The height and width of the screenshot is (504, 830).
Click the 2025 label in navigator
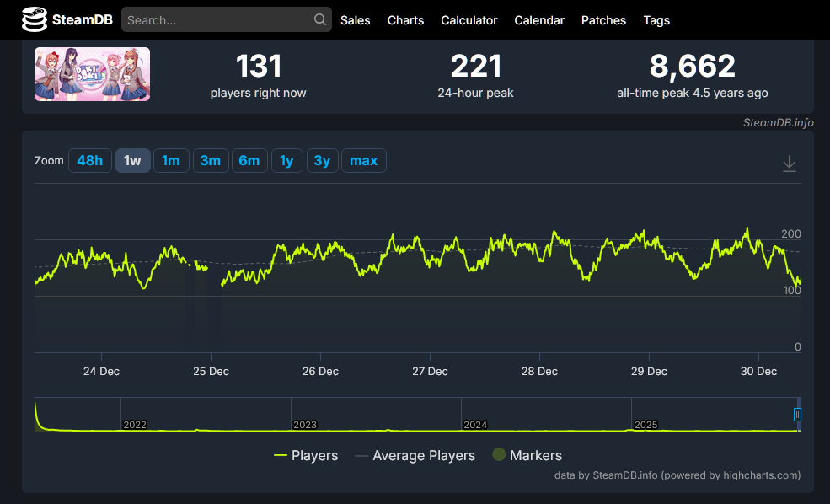pyautogui.click(x=645, y=425)
